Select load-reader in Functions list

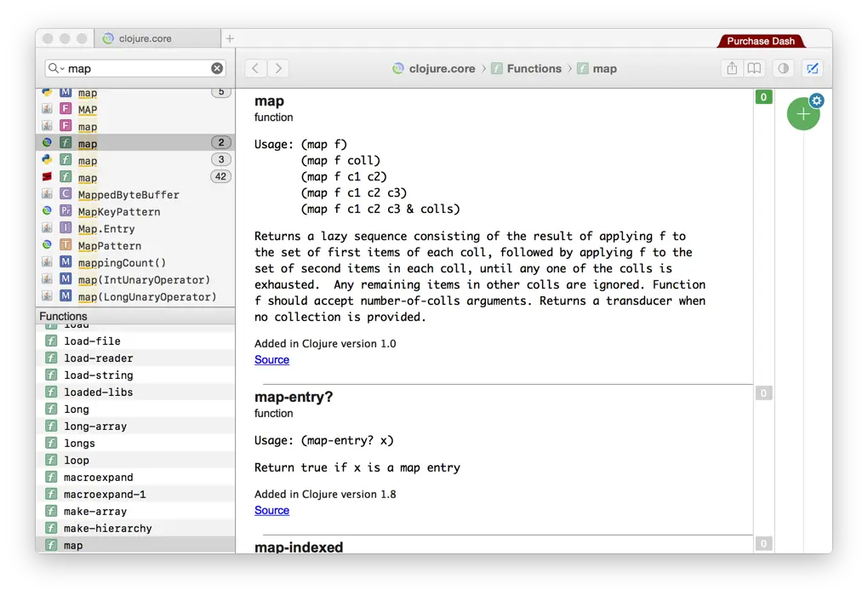coord(135,358)
